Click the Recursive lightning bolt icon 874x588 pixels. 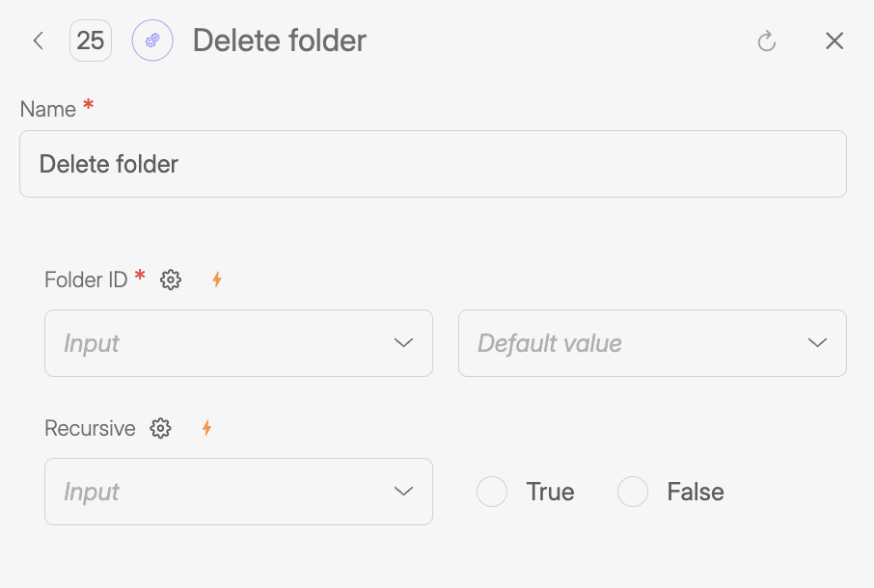click(206, 428)
